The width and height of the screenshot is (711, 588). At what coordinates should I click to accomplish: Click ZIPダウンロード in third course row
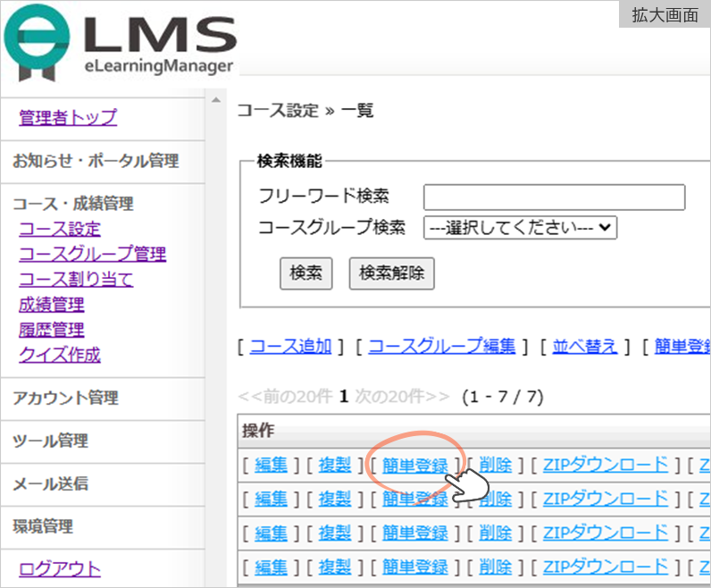(606, 533)
